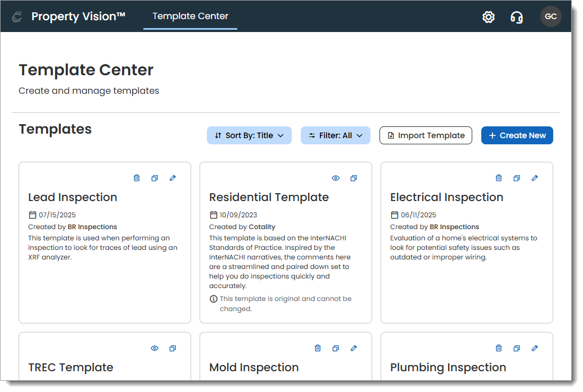The height and width of the screenshot is (392, 583).
Task: Click the Import Template button
Action: [x=426, y=135]
